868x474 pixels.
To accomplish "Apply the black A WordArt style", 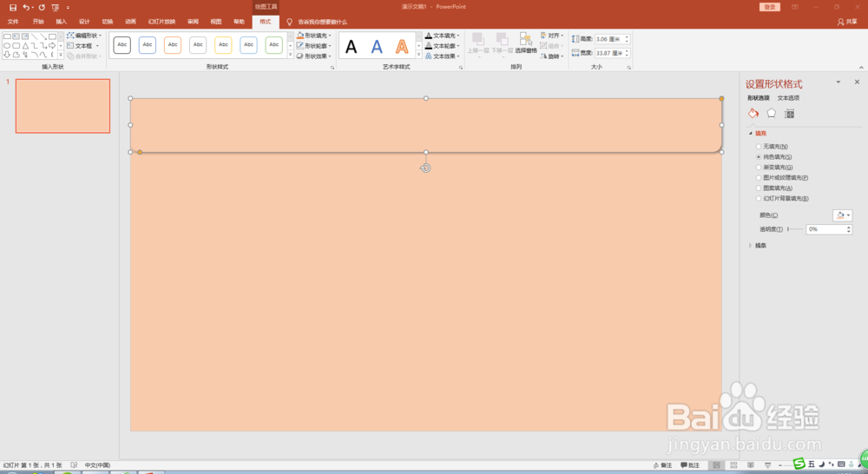I will (x=351, y=47).
